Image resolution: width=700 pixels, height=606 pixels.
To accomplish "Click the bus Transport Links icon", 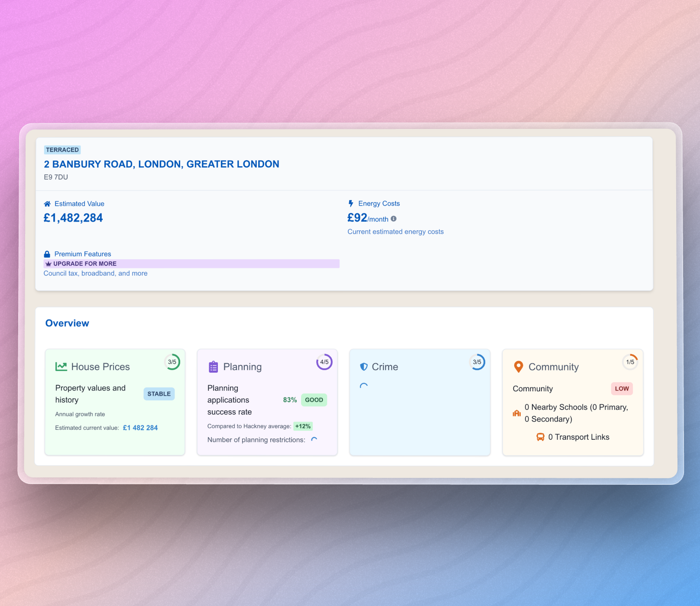I will (540, 437).
